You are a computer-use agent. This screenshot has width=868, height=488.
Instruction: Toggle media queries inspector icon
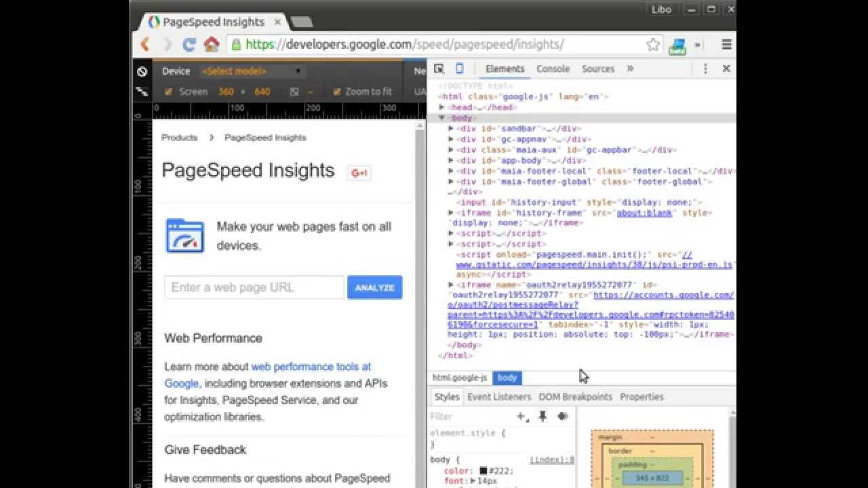(142, 91)
